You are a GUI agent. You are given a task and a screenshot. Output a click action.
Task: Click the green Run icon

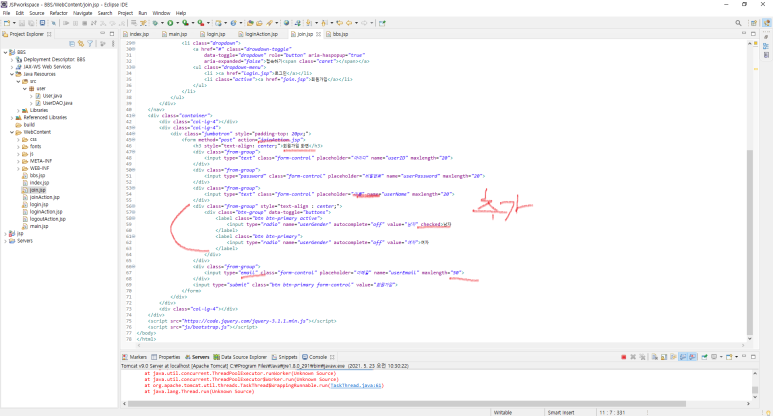tap(170, 23)
